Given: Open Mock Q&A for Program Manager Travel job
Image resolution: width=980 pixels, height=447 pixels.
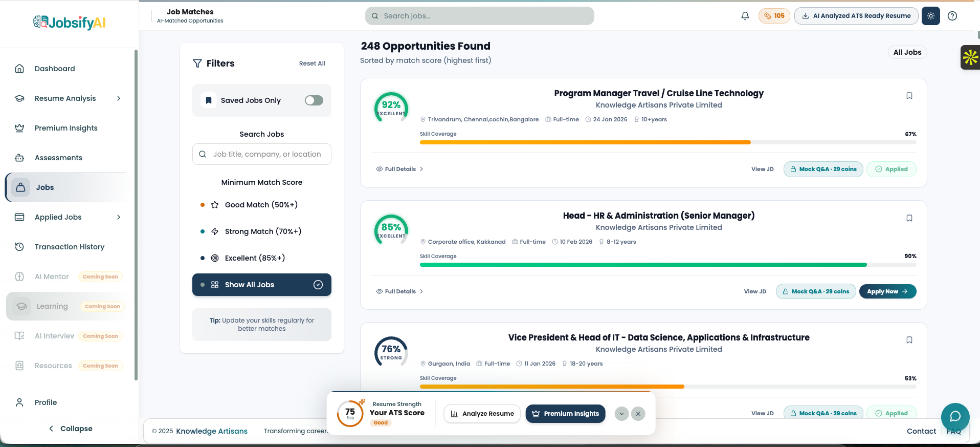Looking at the screenshot, I should tap(823, 169).
